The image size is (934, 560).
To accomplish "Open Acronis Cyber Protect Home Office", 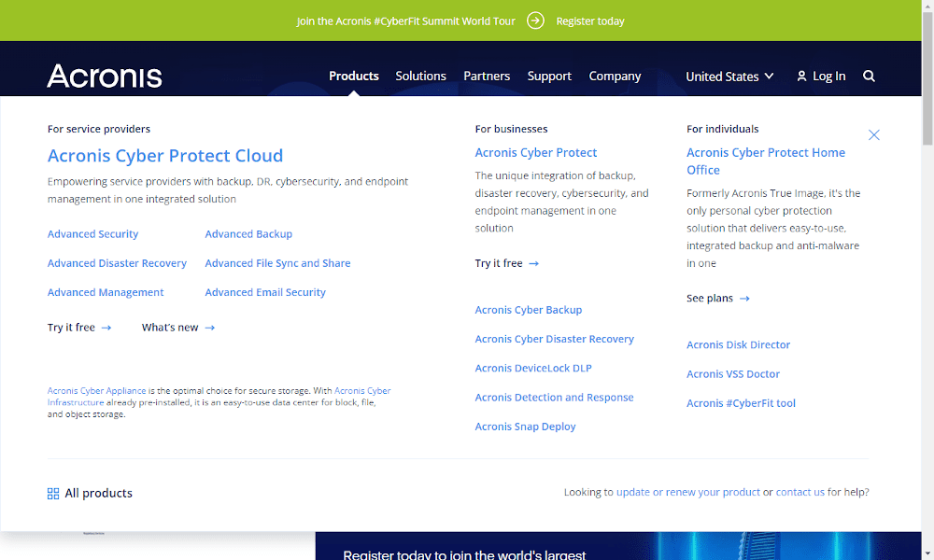I will pos(766,161).
